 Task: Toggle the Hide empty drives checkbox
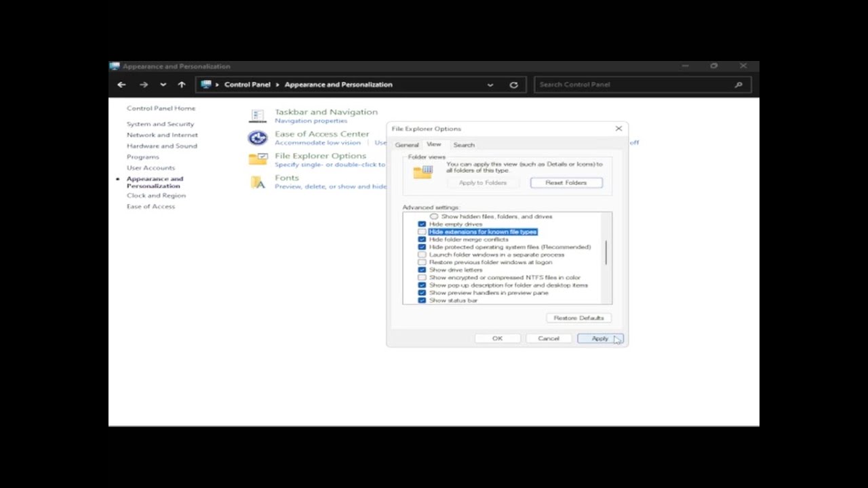pos(422,224)
